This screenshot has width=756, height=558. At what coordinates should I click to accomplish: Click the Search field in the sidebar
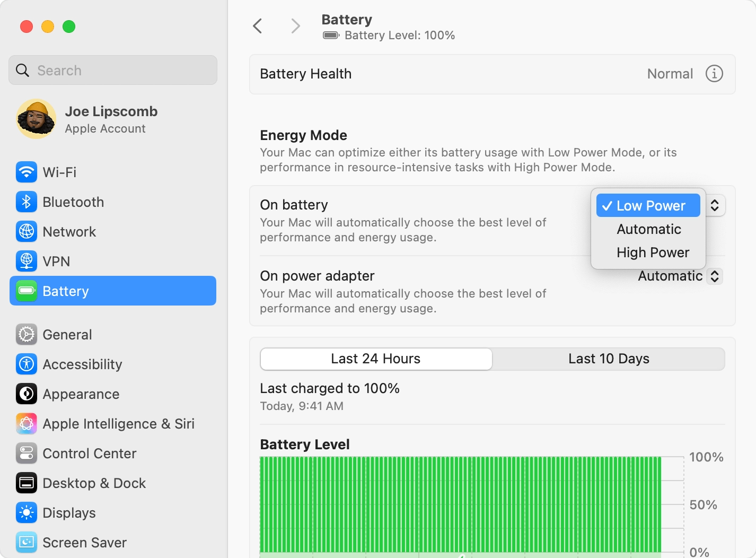[112, 70]
